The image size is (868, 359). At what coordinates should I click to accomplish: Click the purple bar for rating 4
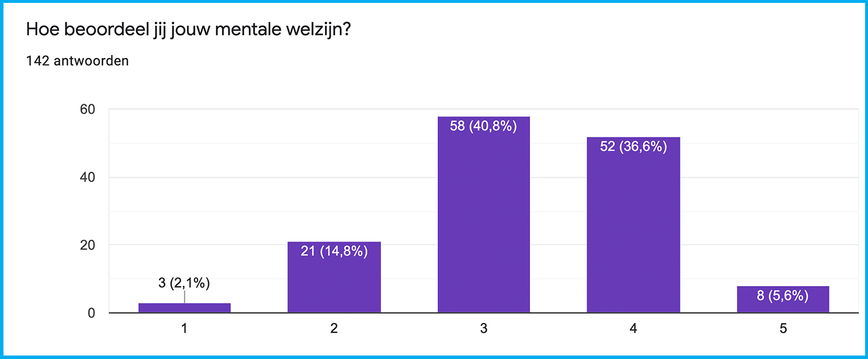click(x=633, y=232)
